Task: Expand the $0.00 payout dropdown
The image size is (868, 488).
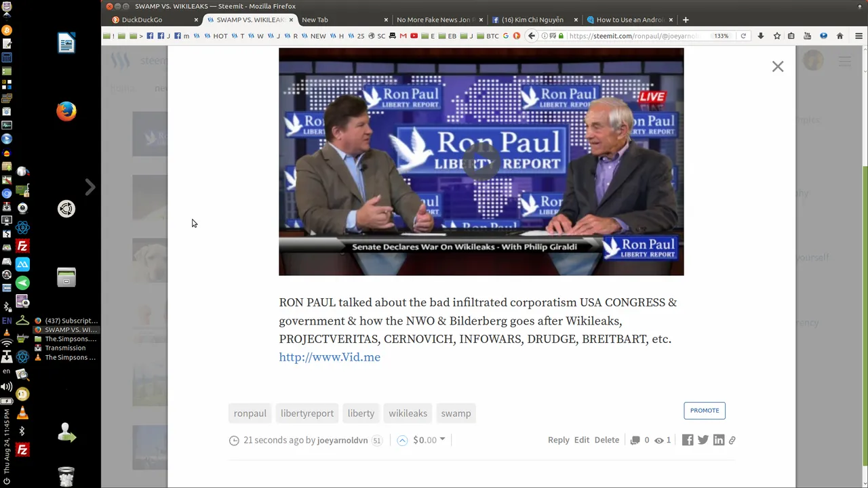Action: (x=429, y=440)
